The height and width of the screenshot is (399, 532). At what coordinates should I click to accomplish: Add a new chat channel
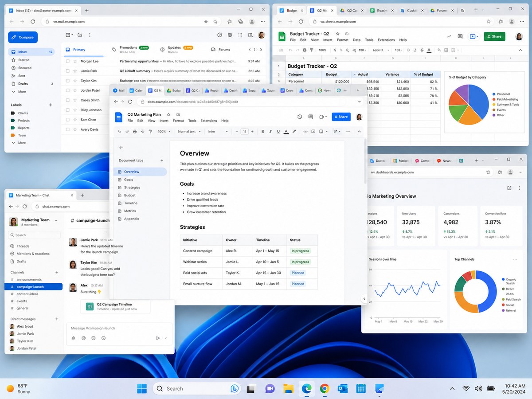(57, 272)
